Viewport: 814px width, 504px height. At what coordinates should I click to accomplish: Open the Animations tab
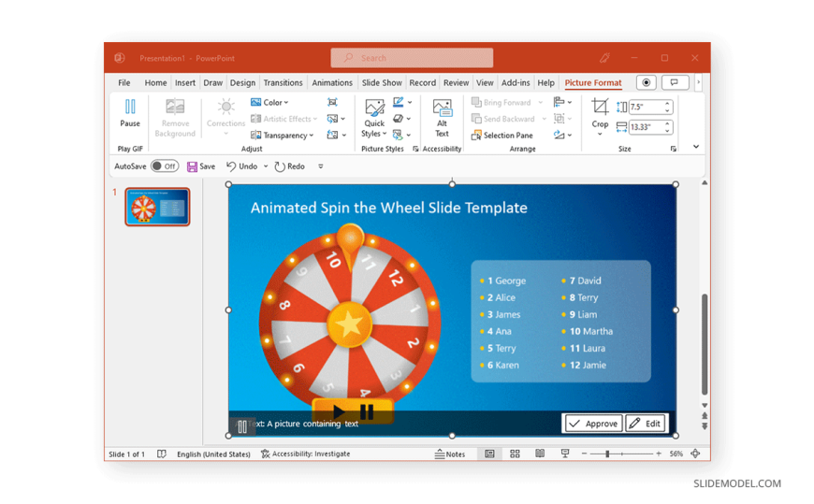pyautogui.click(x=332, y=82)
